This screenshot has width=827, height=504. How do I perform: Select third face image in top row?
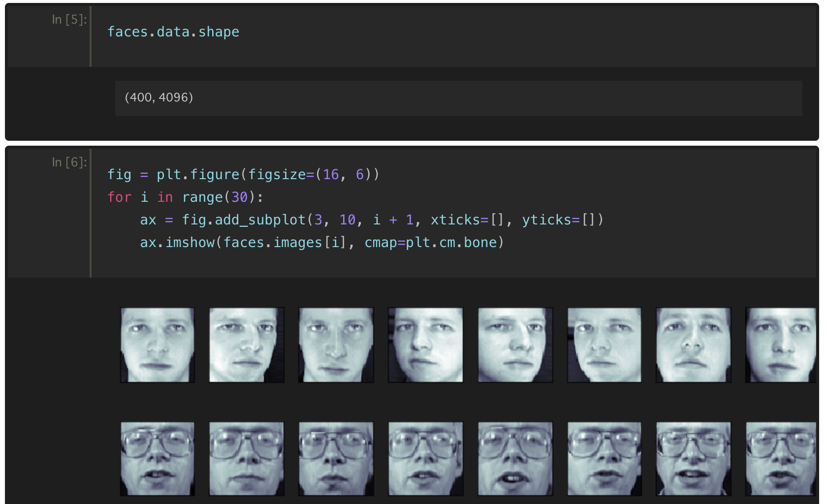(x=336, y=345)
